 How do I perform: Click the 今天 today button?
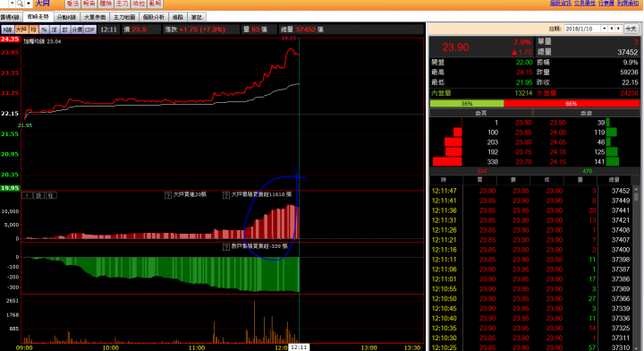631,29
